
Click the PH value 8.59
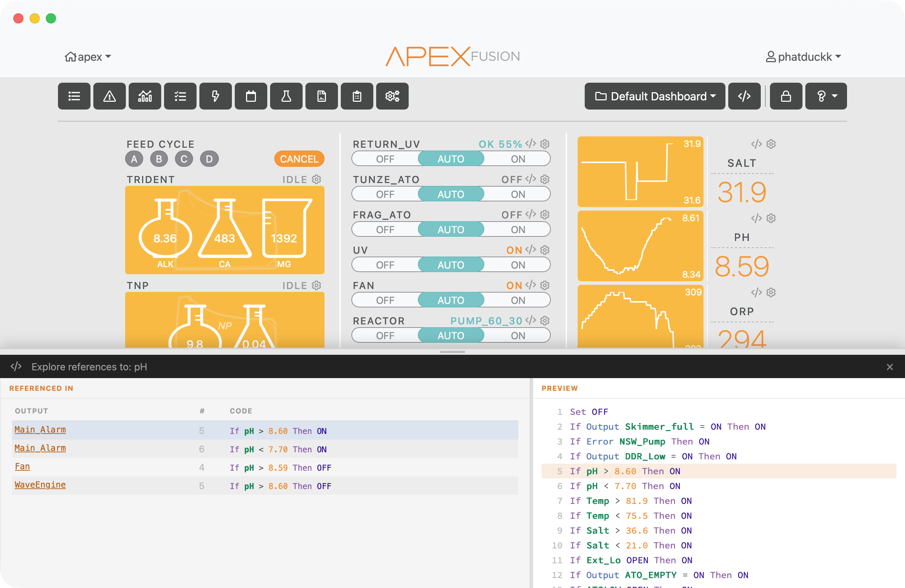[742, 266]
